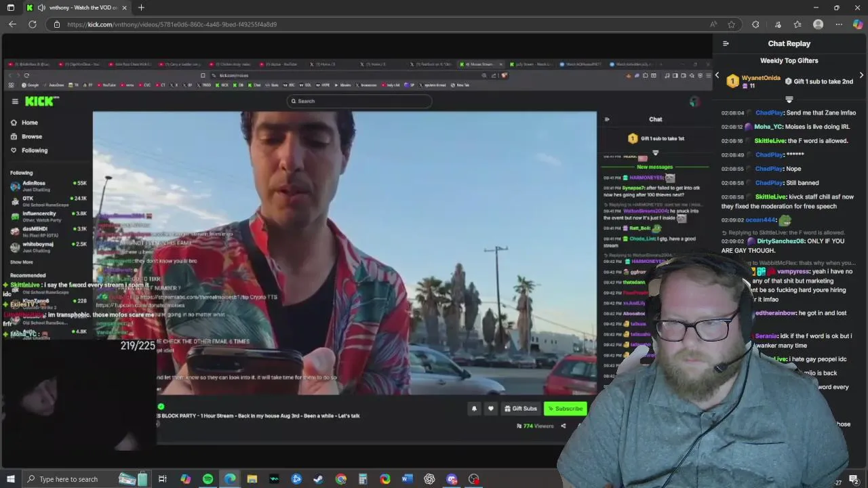Click Weekly Top Gifters heading

pos(789,60)
